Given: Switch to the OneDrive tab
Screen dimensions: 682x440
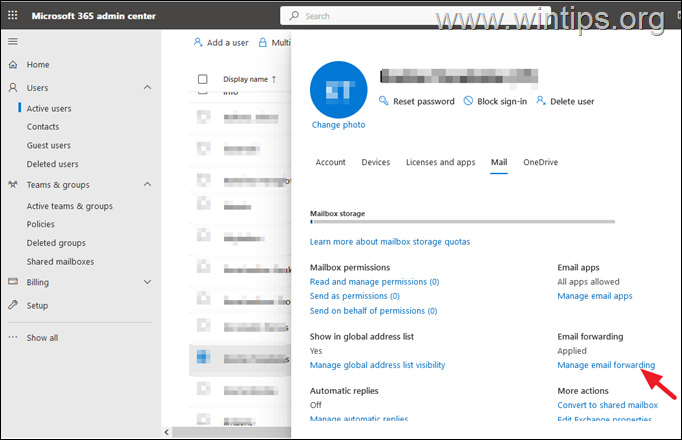Looking at the screenshot, I should (541, 162).
